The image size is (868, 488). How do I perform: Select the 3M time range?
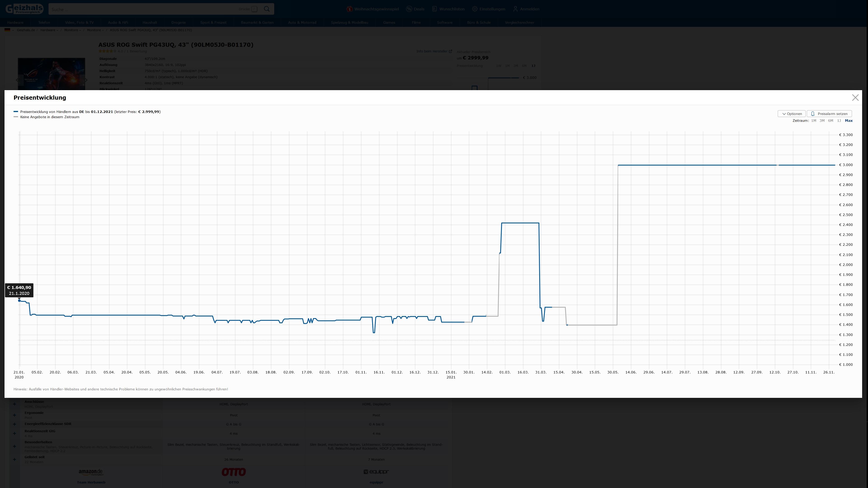point(822,121)
